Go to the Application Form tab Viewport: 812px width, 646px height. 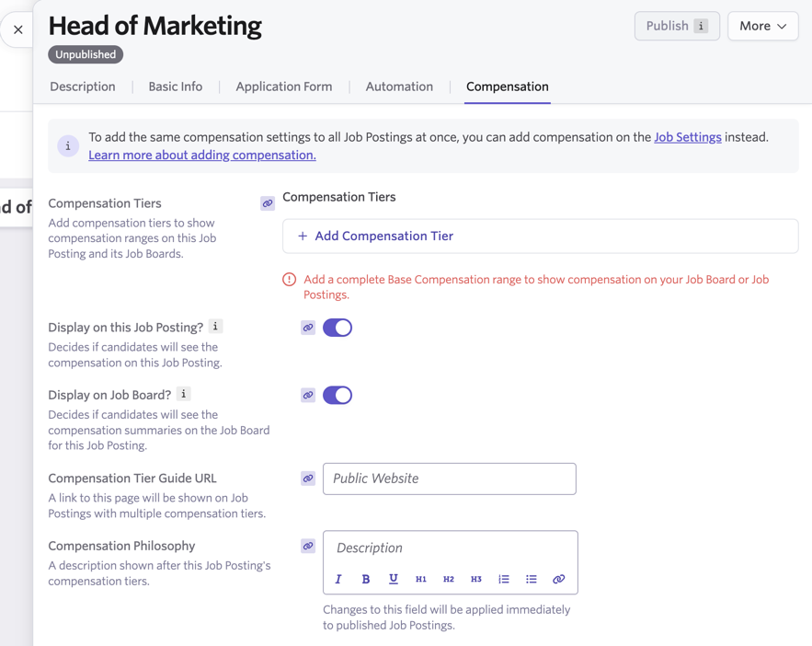[284, 87]
